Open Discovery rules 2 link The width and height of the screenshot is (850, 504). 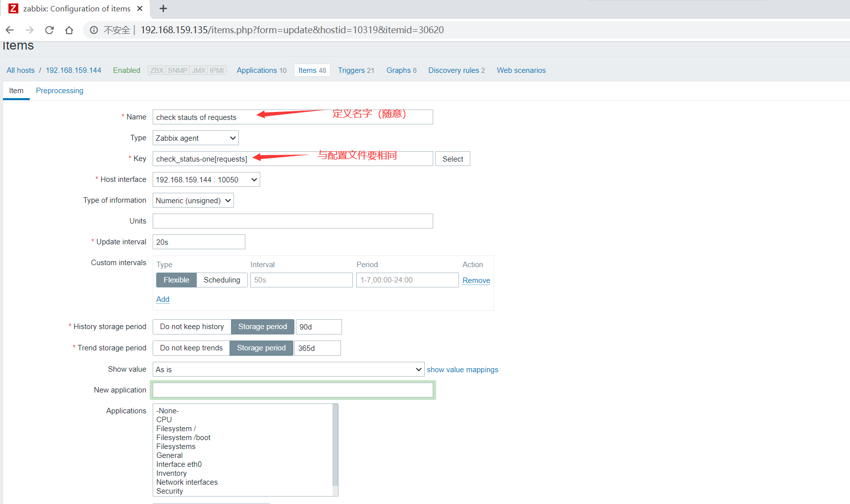[x=456, y=70]
